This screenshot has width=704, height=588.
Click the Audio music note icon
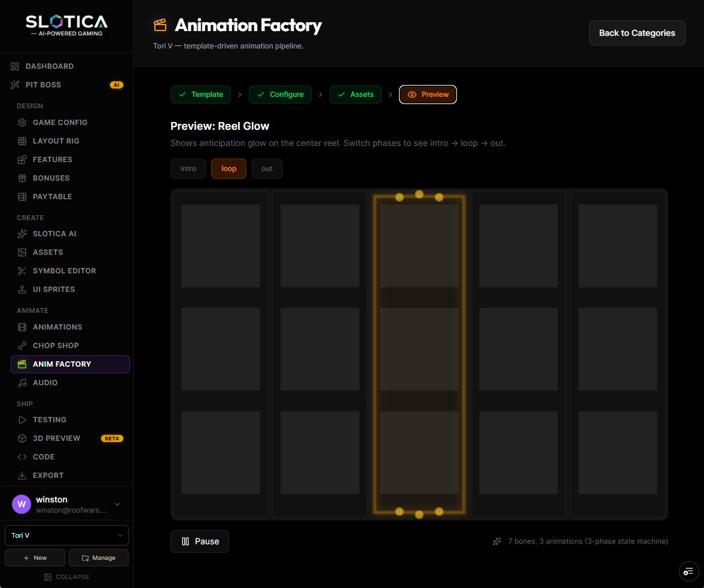[22, 383]
